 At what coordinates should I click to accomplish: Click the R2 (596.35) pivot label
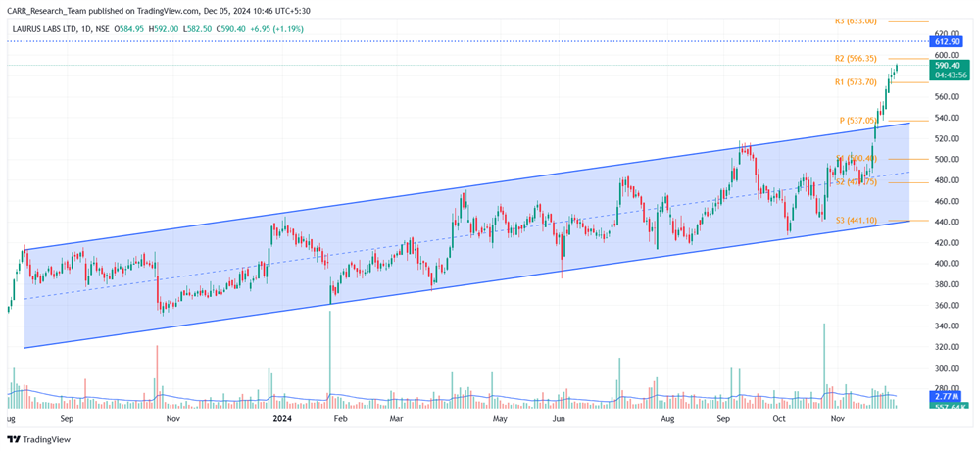click(856, 58)
